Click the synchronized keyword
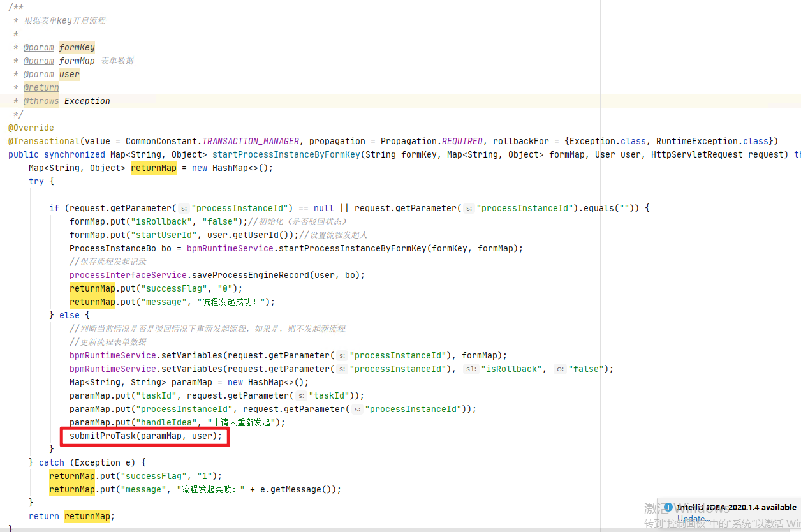The width and height of the screenshot is (801, 532). click(75, 154)
